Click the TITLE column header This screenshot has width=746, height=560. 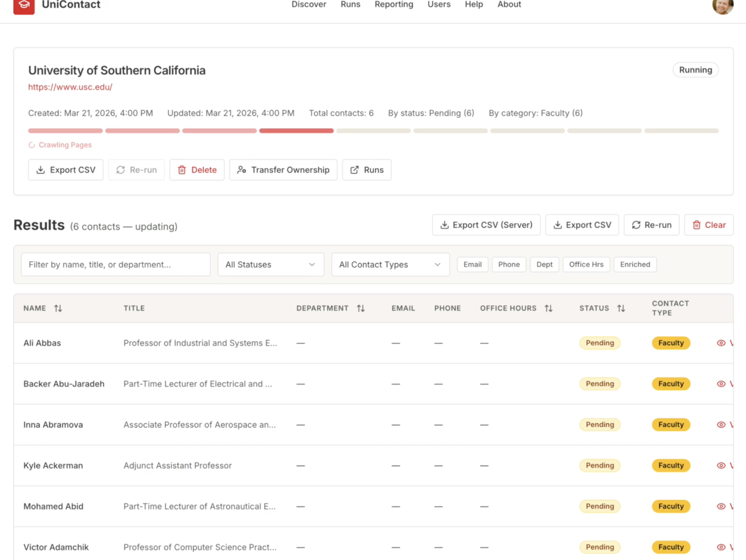[134, 308]
